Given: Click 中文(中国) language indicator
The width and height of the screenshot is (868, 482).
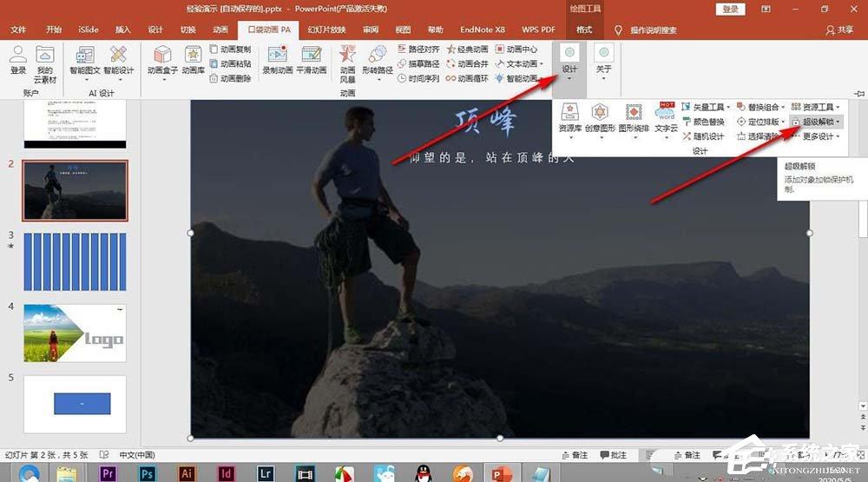Looking at the screenshot, I should 137,455.
